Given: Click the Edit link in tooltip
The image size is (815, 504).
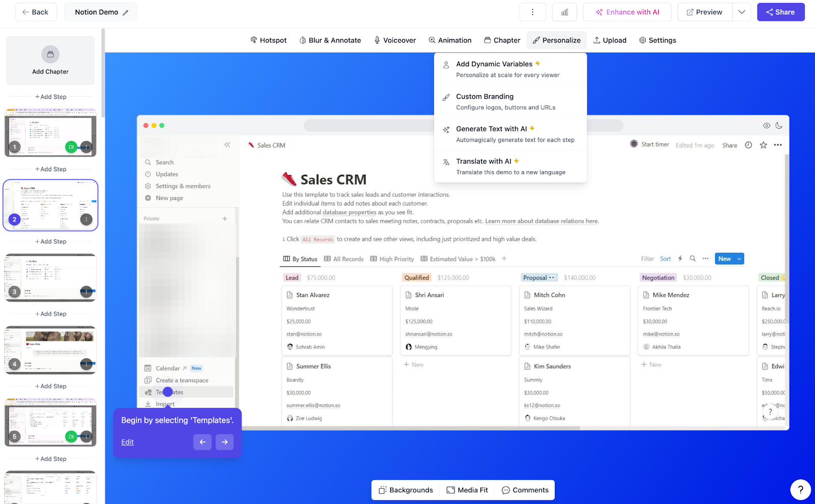Looking at the screenshot, I should [x=127, y=442].
